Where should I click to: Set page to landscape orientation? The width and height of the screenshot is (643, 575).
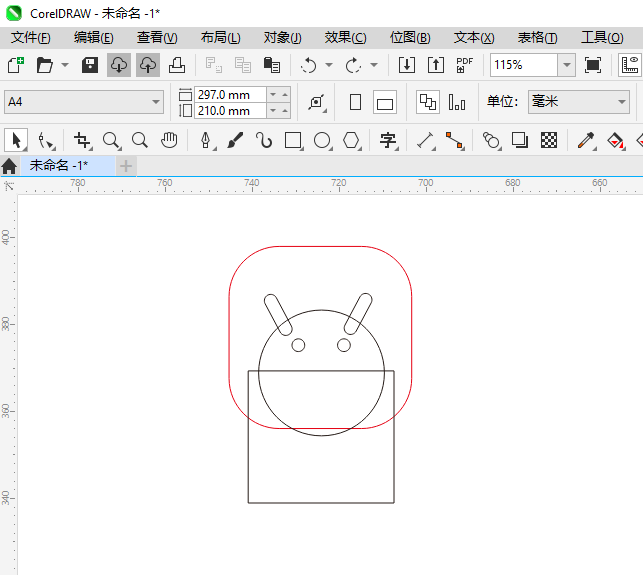(385, 102)
